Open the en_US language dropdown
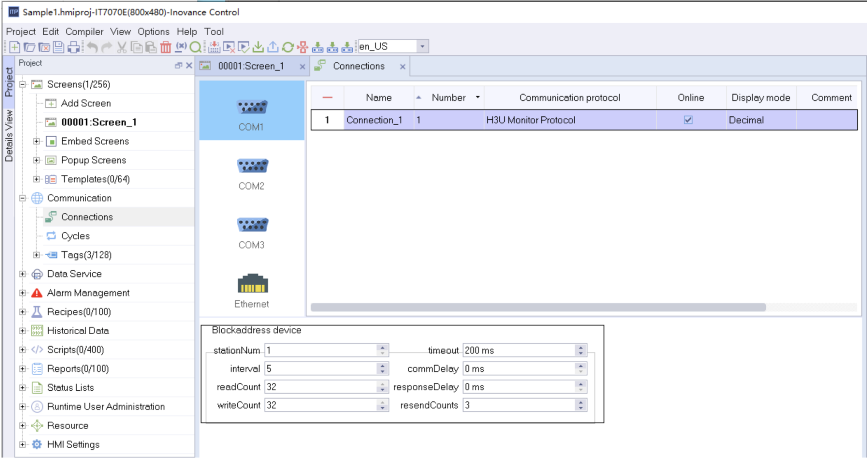Viewport: 868px width, 473px height. coord(422,47)
